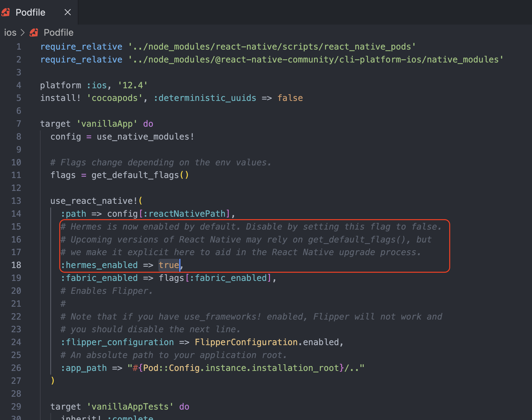The height and width of the screenshot is (420, 532).
Task: Click line number 18 in gutter
Action: pyautogui.click(x=16, y=265)
